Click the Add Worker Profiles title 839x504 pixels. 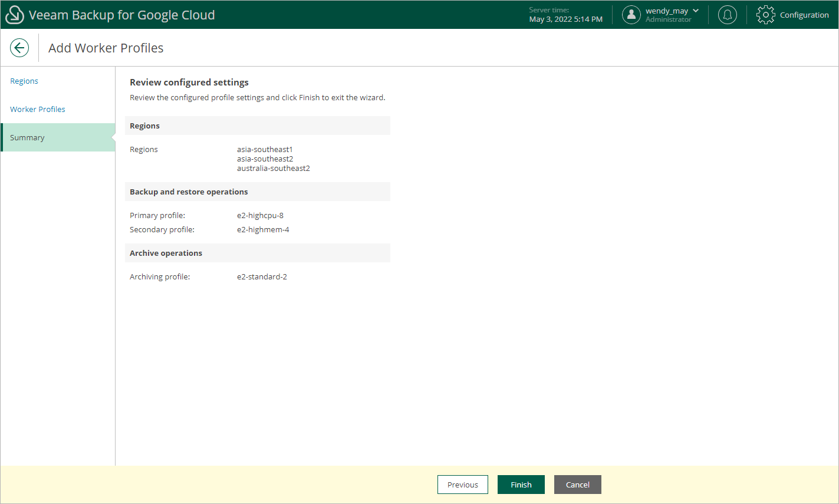click(x=106, y=48)
